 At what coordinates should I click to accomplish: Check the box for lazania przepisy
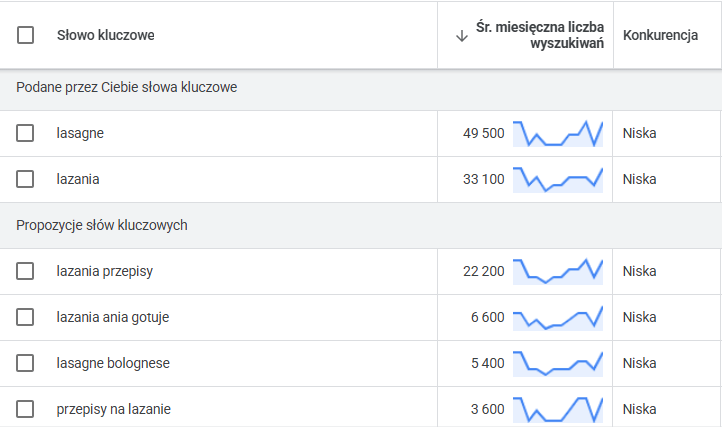click(x=26, y=271)
